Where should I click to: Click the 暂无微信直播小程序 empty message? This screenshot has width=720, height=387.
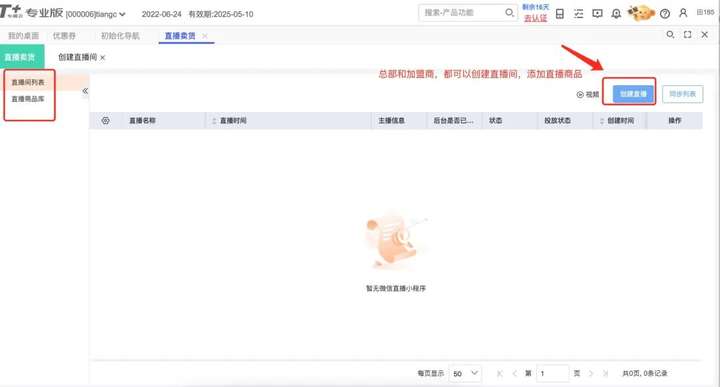click(396, 289)
